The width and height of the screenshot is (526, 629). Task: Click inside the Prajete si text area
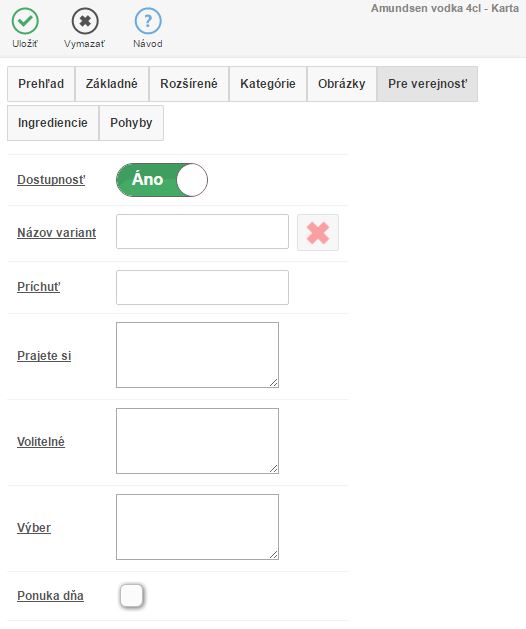tap(197, 355)
